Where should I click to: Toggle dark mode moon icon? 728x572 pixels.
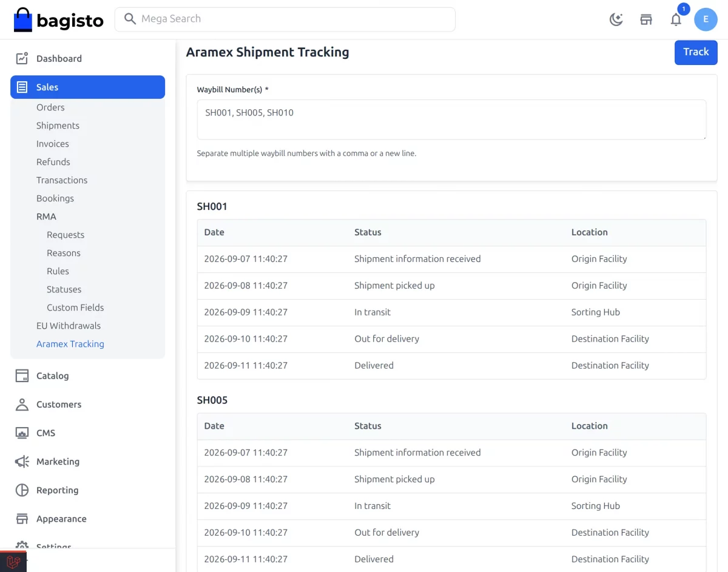(616, 19)
